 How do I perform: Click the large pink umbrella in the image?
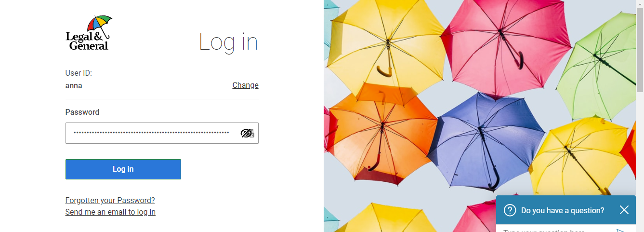point(501,46)
